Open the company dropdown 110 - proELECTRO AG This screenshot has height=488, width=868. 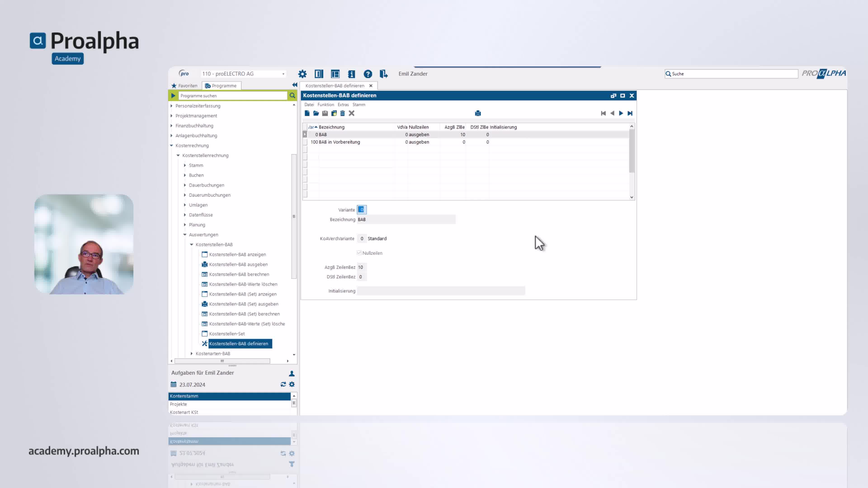click(x=283, y=74)
